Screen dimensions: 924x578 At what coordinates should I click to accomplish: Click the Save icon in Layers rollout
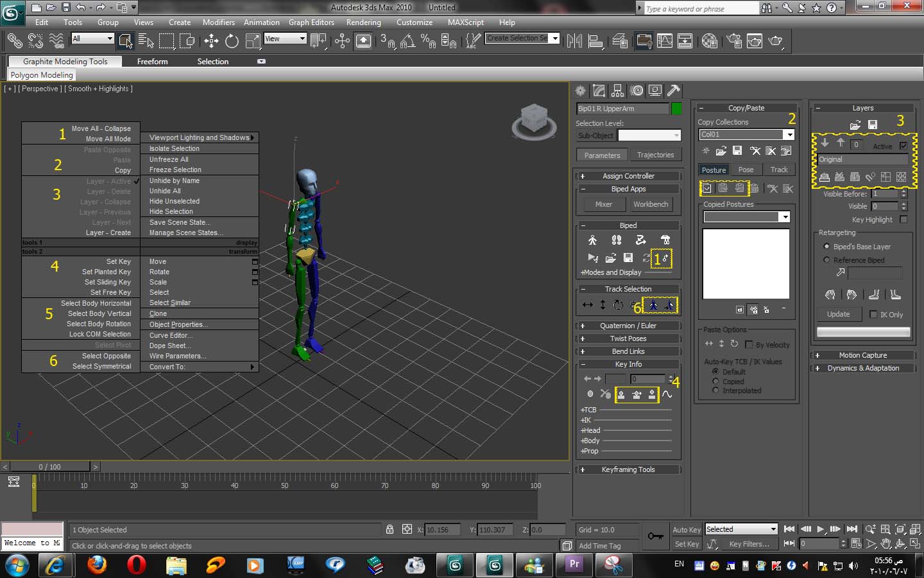[x=873, y=125]
